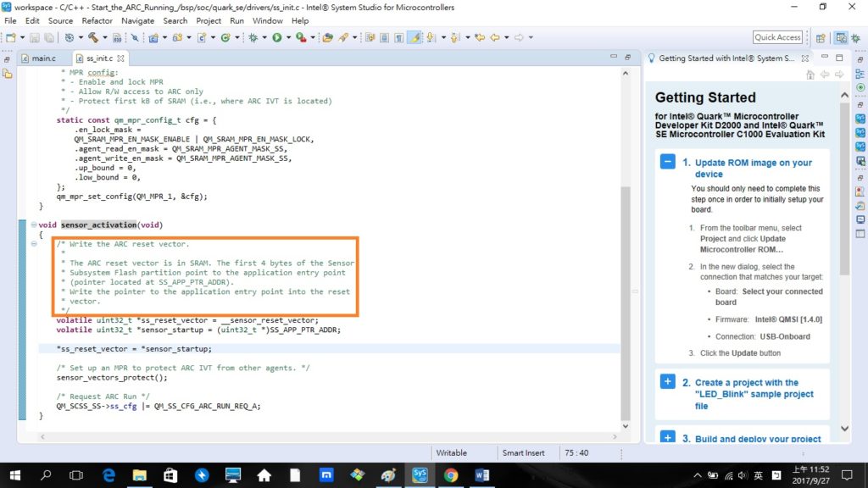Viewport: 868px width, 488px height.
Task: Switch to the main.c editor tab
Action: pyautogui.click(x=44, y=58)
